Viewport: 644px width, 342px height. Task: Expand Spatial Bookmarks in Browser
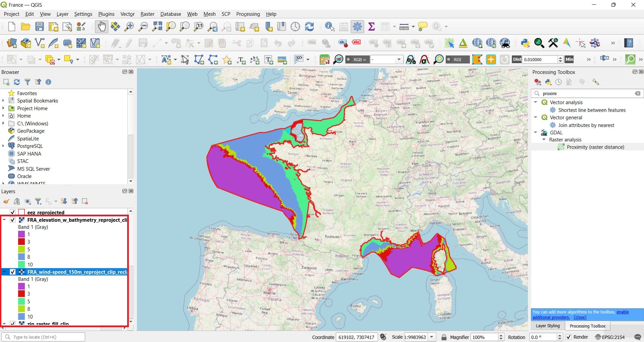[3, 100]
